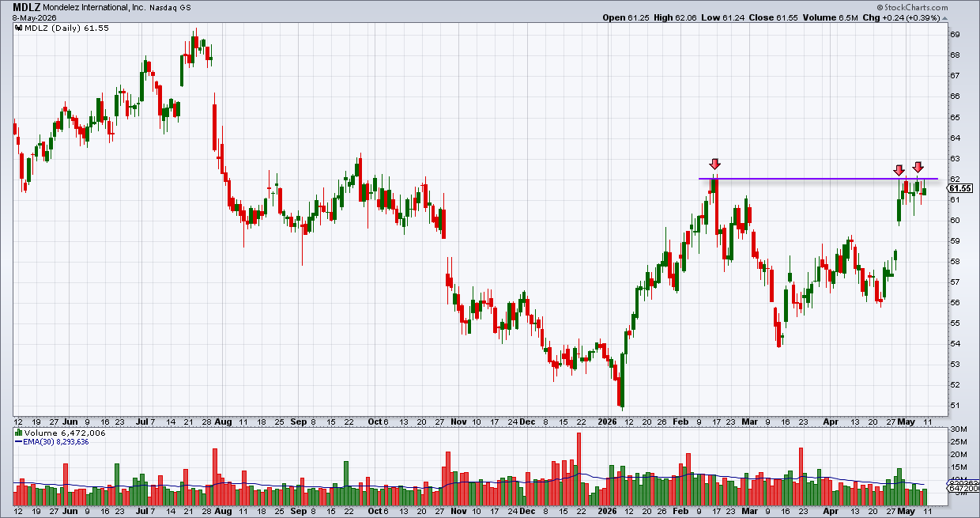Click the 65 price axis label
This screenshot has height=518, width=980.
[955, 117]
